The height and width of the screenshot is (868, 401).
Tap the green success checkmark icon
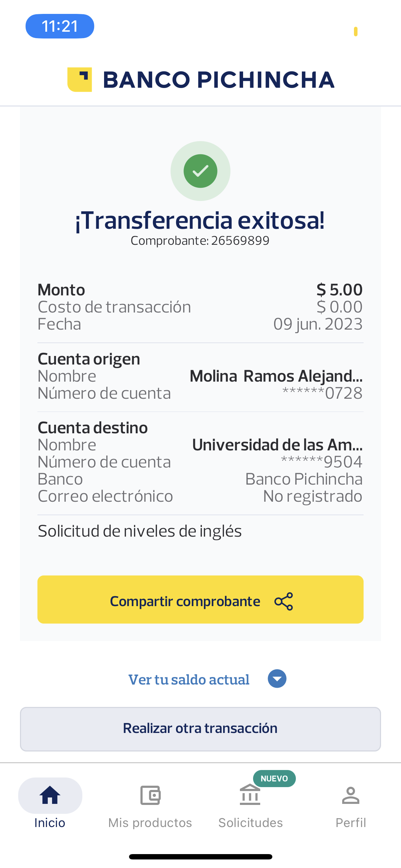(x=200, y=171)
